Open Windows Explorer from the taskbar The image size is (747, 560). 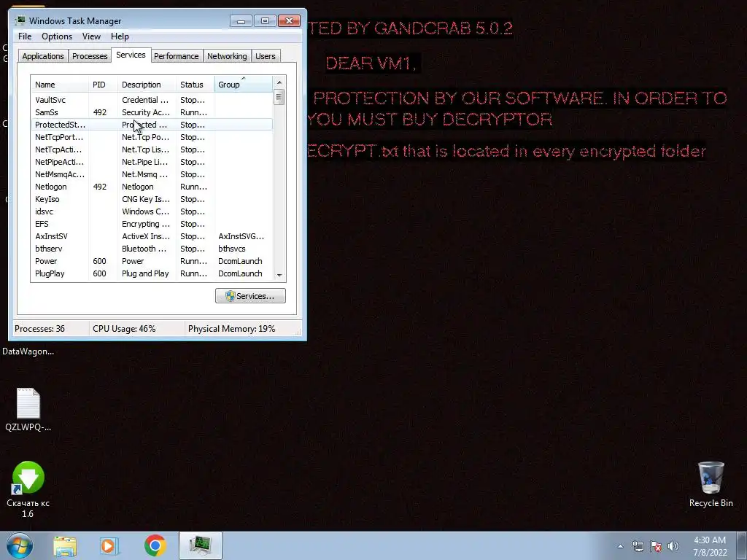coord(65,545)
